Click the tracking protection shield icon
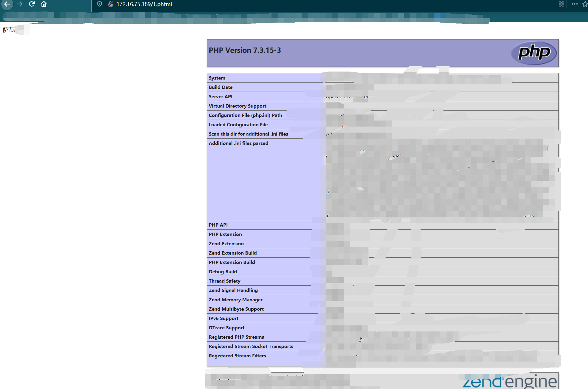This screenshot has height=389, width=588. (x=100, y=4)
